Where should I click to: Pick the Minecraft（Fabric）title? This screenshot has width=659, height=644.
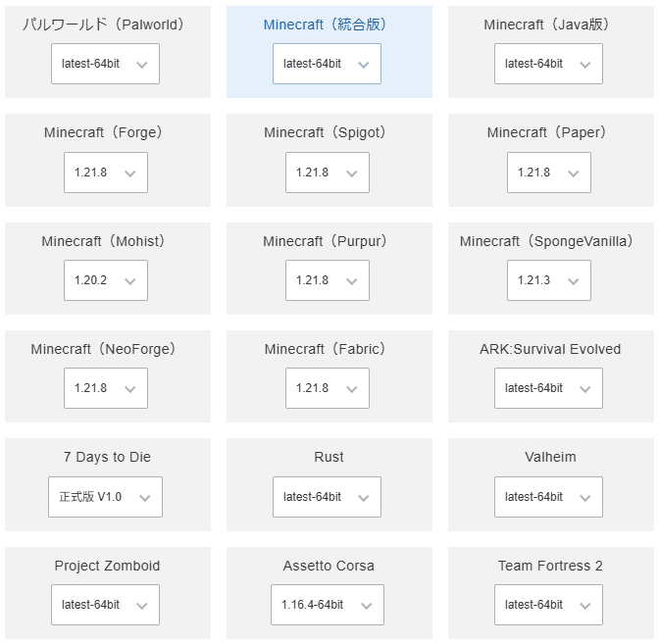[x=325, y=349]
